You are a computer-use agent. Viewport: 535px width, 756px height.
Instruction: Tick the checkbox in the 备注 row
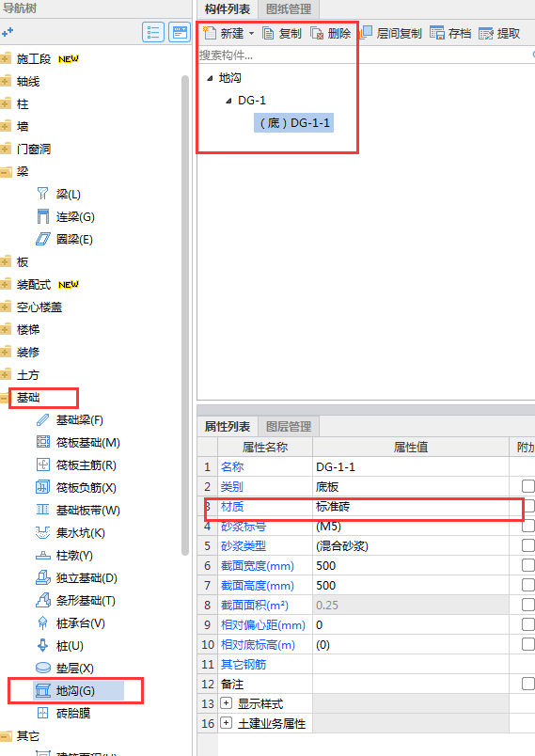[x=528, y=684]
